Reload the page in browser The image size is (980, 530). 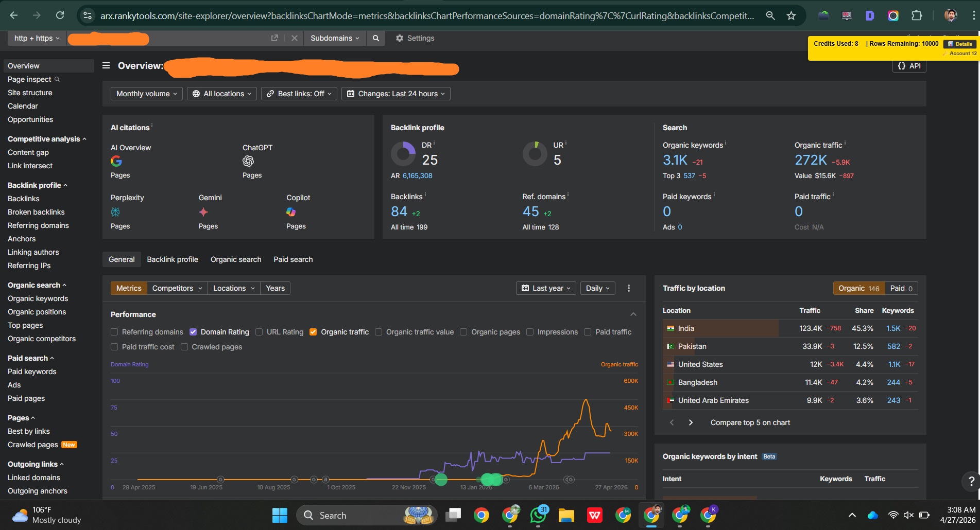[60, 15]
